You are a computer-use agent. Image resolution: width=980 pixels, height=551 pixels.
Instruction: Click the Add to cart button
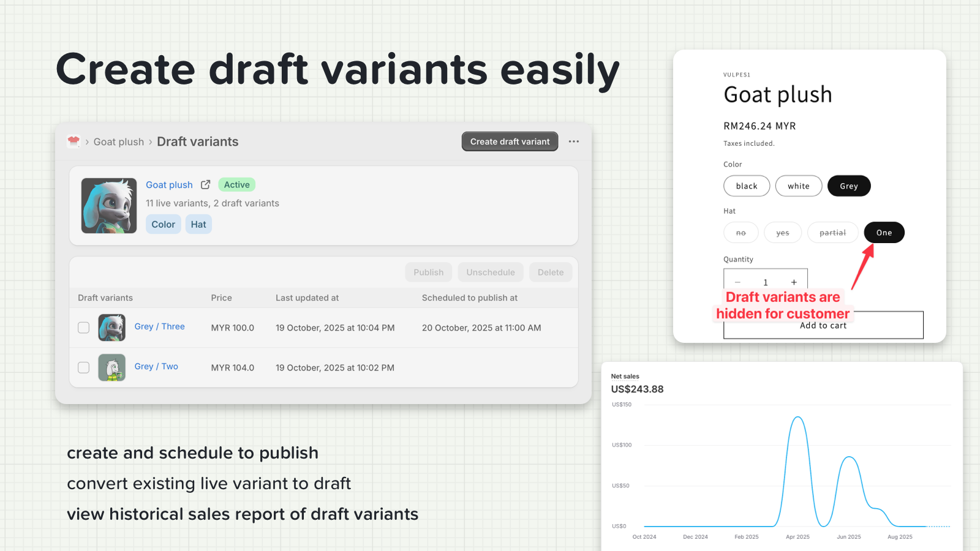click(823, 326)
